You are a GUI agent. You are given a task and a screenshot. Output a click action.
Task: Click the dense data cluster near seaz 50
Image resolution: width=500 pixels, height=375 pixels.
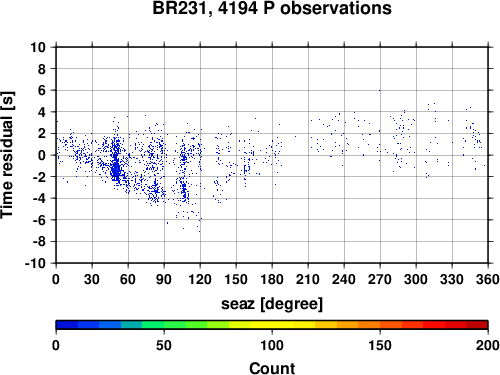(x=116, y=168)
